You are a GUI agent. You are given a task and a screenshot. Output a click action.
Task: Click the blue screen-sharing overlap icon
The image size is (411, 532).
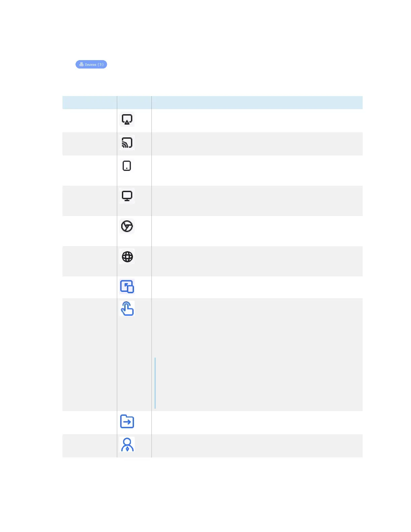(x=127, y=286)
